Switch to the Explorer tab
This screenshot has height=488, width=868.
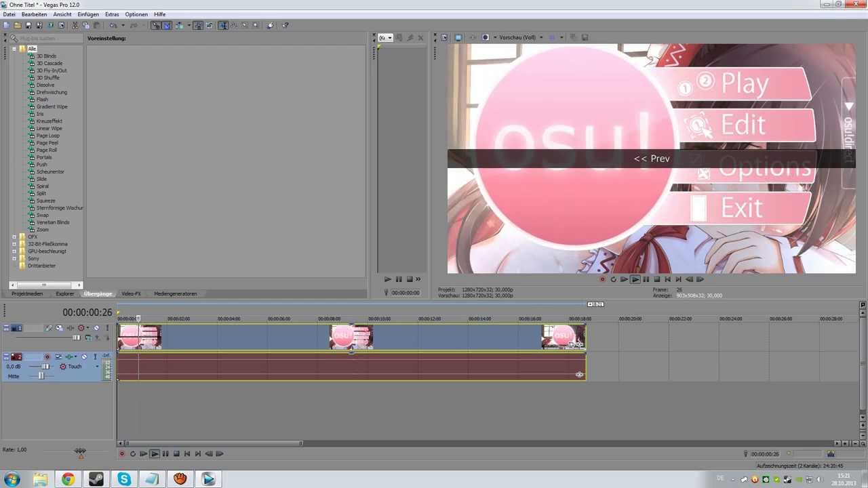(x=65, y=293)
